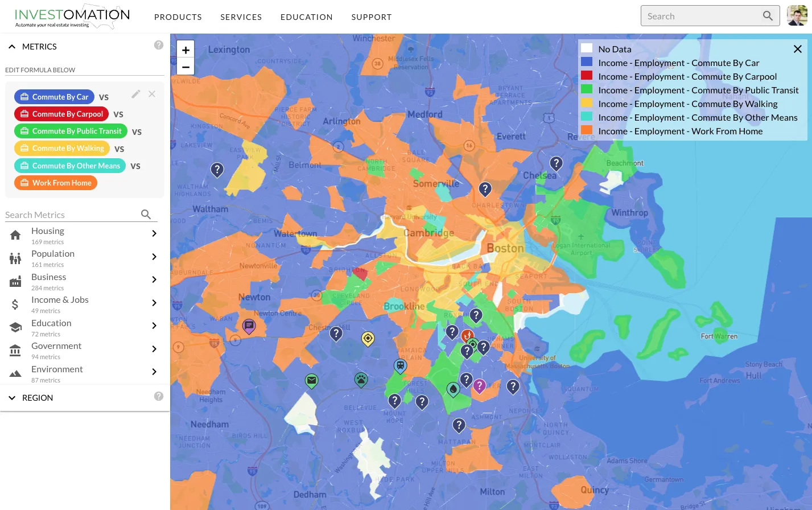
Task: Click the green envelope map marker
Action: coord(311,380)
